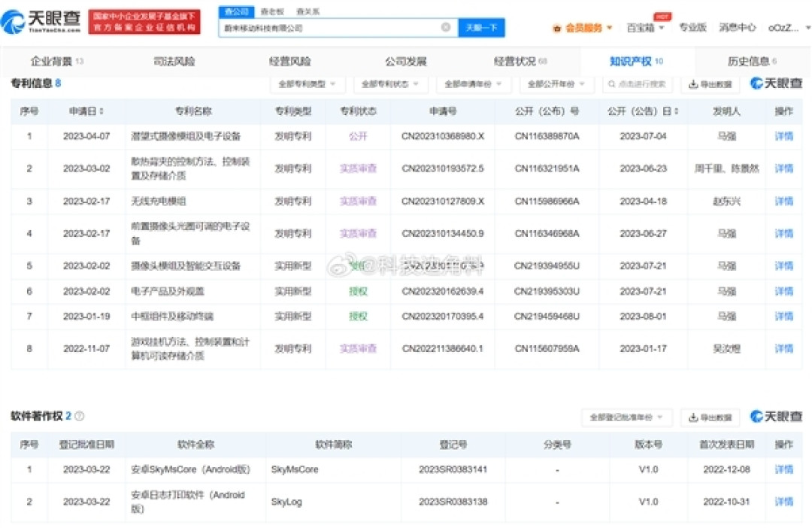This screenshot has width=812, height=528.
Task: Switch to the 企业背景 tab
Action: (x=57, y=61)
